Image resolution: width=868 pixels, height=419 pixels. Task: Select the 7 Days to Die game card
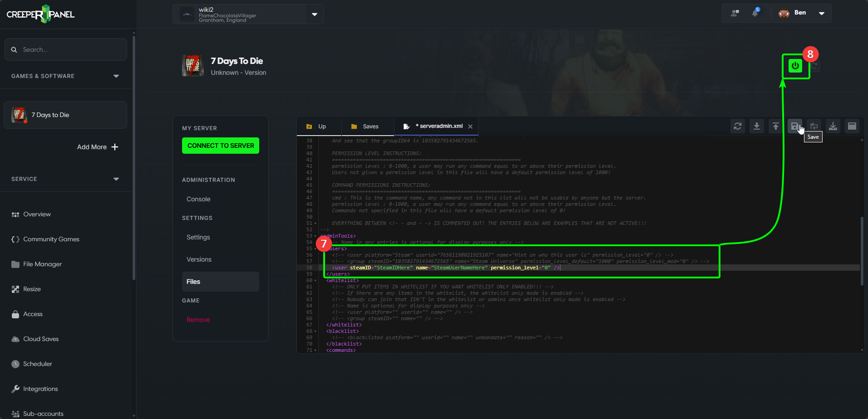65,115
